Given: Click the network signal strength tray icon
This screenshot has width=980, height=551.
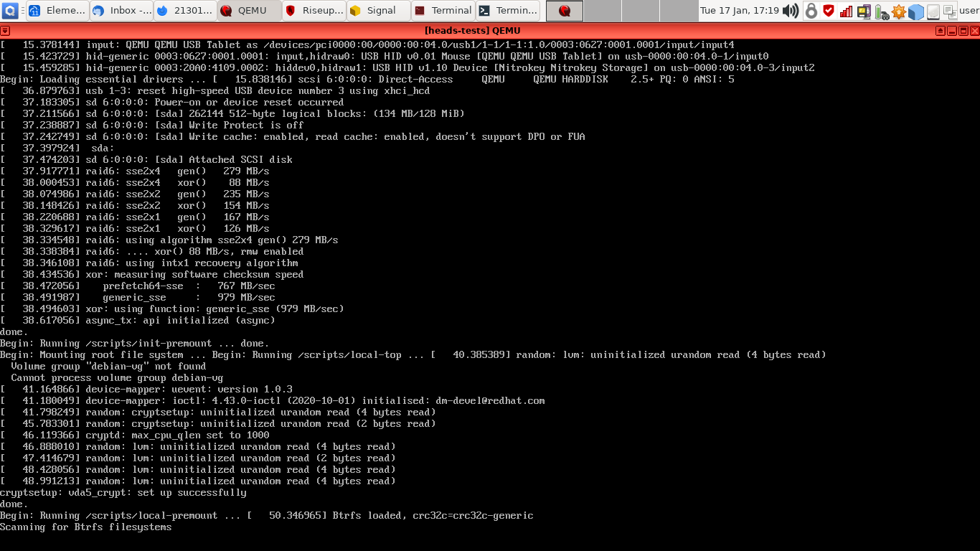Looking at the screenshot, I should pos(846,10).
